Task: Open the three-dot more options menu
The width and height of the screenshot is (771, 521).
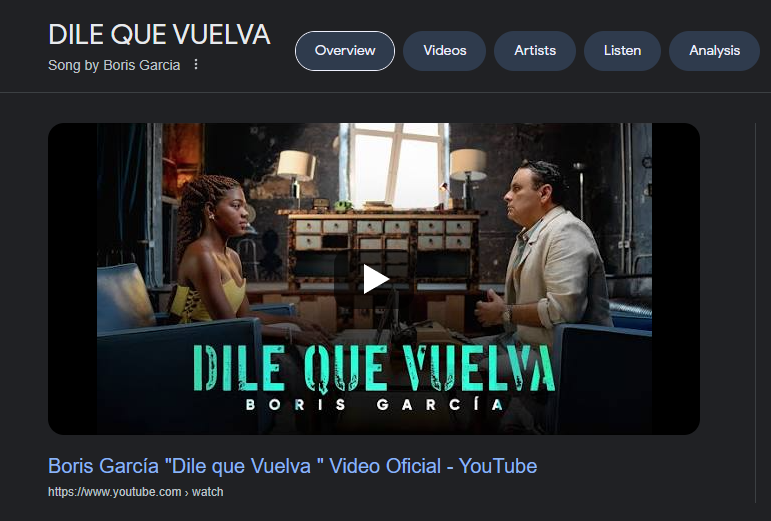Action: (196, 64)
